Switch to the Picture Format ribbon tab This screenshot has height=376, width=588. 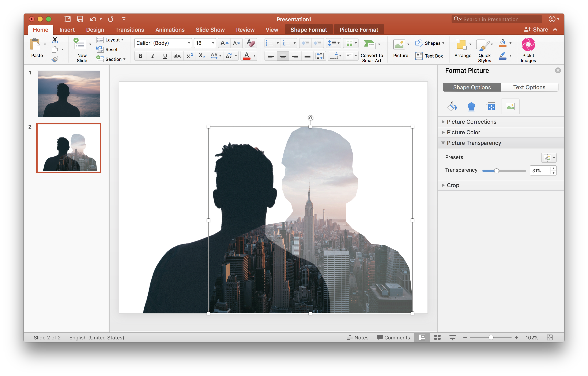click(x=358, y=29)
